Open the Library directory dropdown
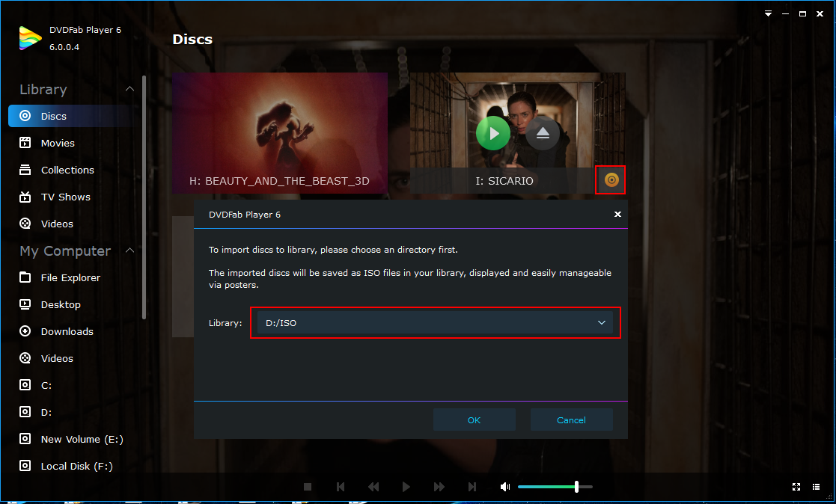This screenshot has width=836, height=504. pyautogui.click(x=602, y=323)
